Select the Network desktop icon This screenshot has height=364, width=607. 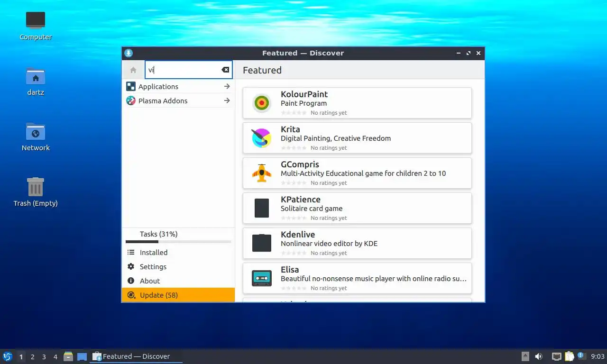[36, 131]
